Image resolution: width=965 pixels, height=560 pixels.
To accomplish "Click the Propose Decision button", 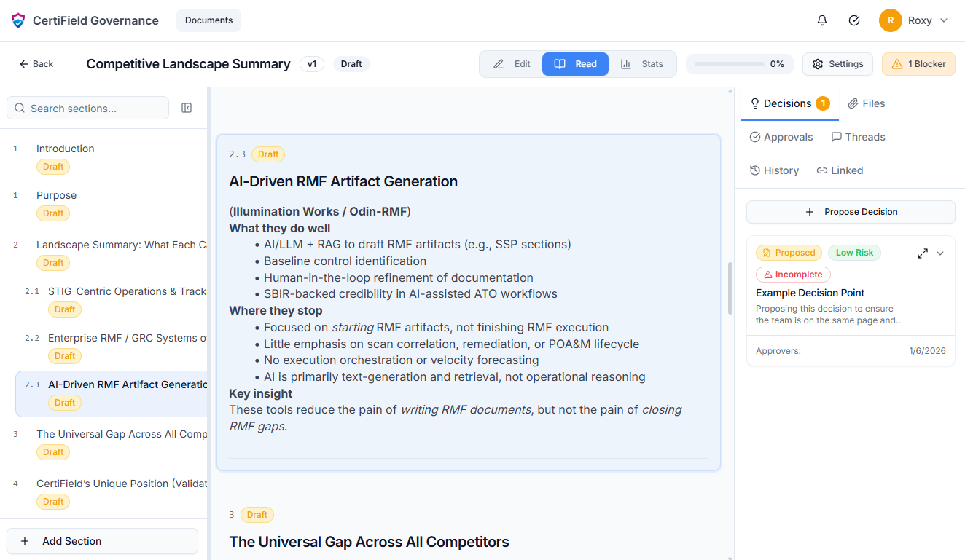I will pyautogui.click(x=850, y=212).
